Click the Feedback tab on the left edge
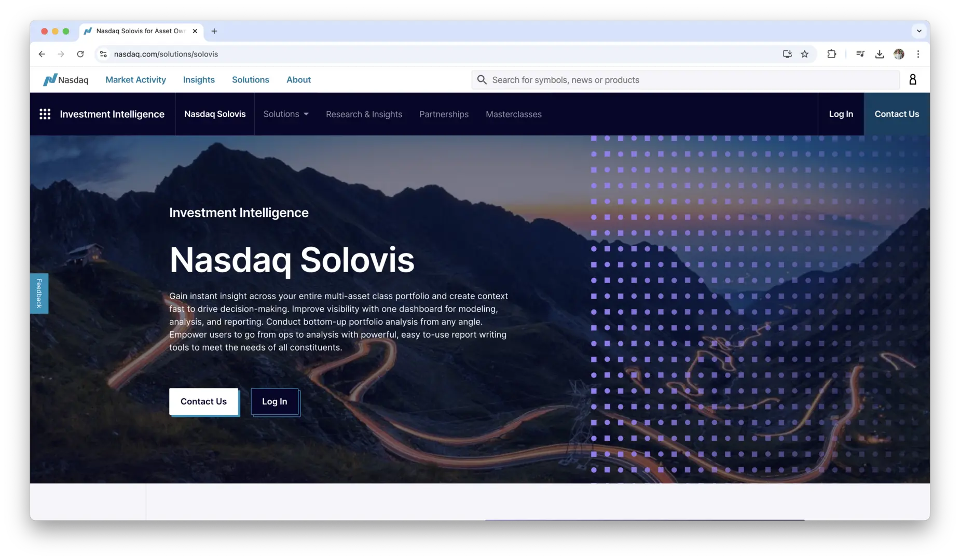Viewport: 960px width, 560px height. point(39,293)
